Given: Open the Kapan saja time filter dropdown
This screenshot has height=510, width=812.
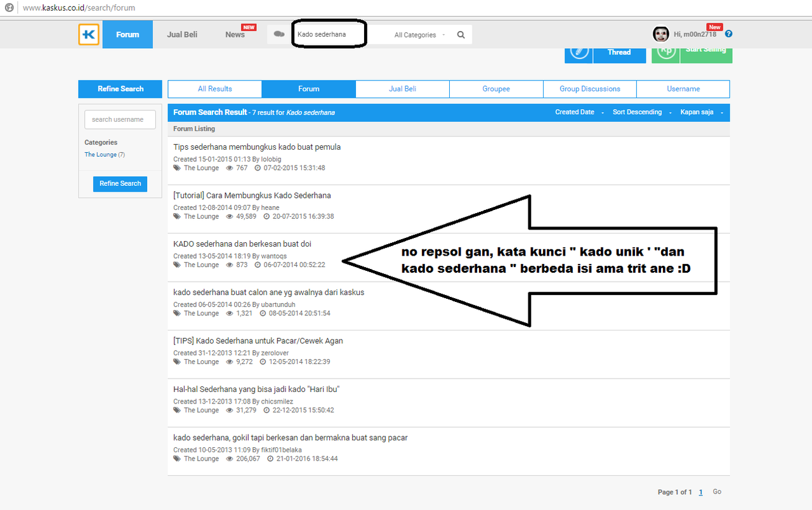Looking at the screenshot, I should point(701,112).
